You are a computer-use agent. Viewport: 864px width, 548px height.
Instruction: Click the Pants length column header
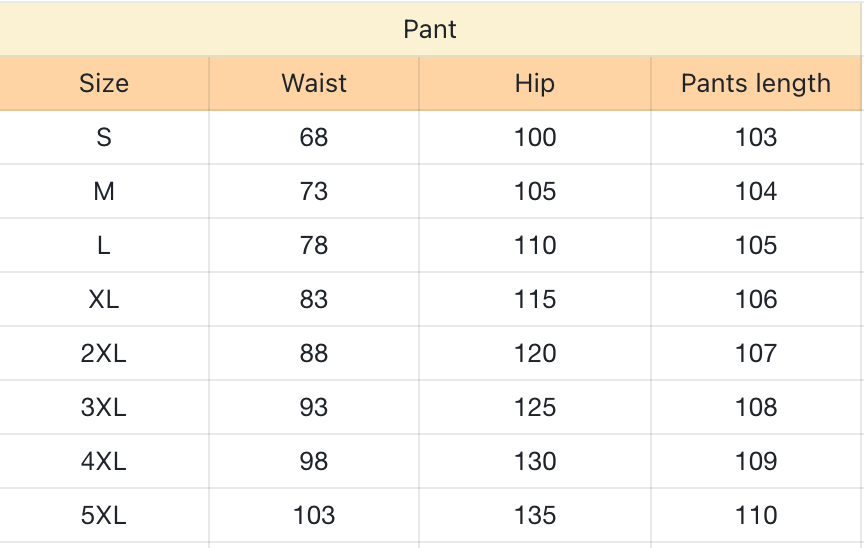coord(756,84)
